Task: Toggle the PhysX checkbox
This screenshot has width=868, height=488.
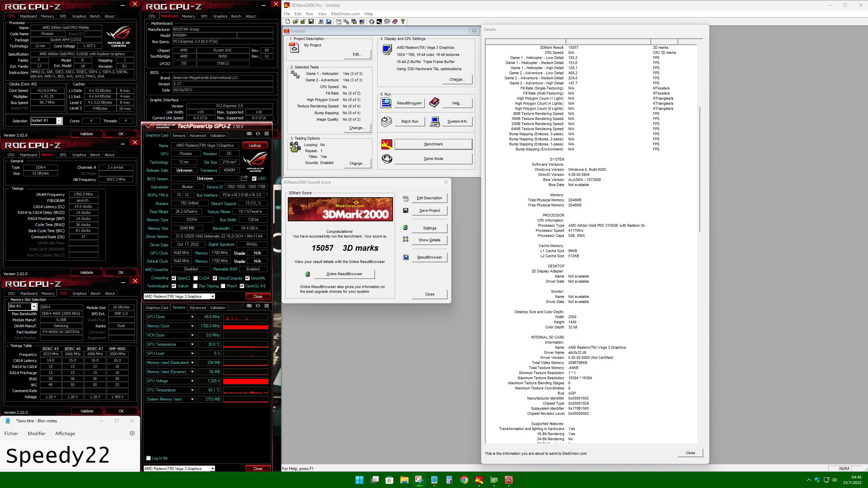Action: click(223, 286)
